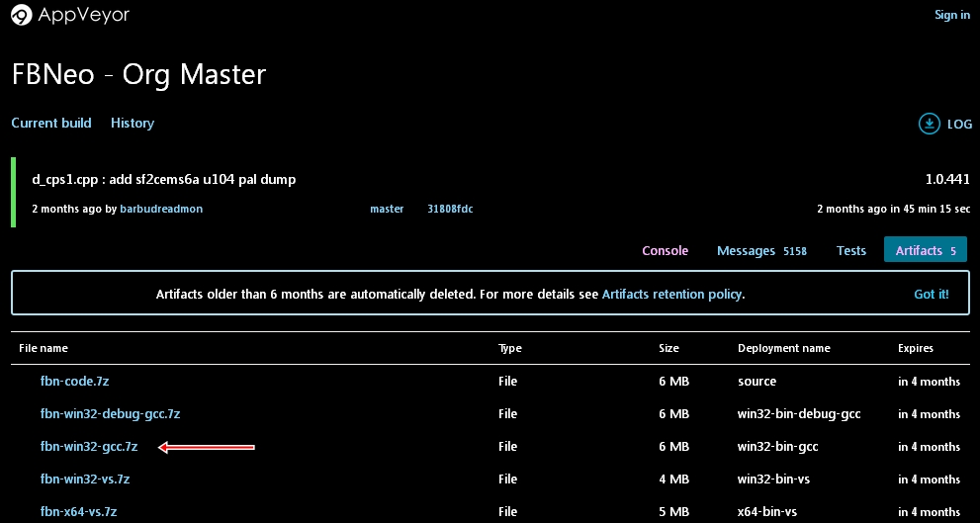
Task: Click the Deployment name column header
Action: (x=784, y=348)
